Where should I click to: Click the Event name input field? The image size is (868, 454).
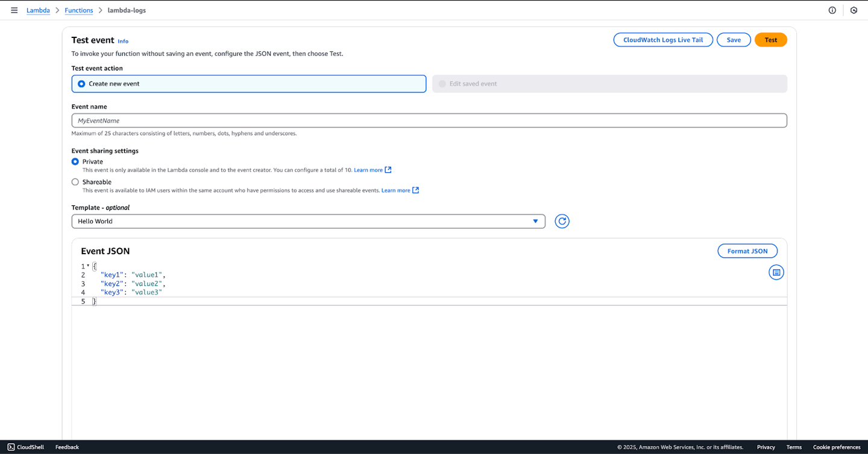click(x=429, y=120)
